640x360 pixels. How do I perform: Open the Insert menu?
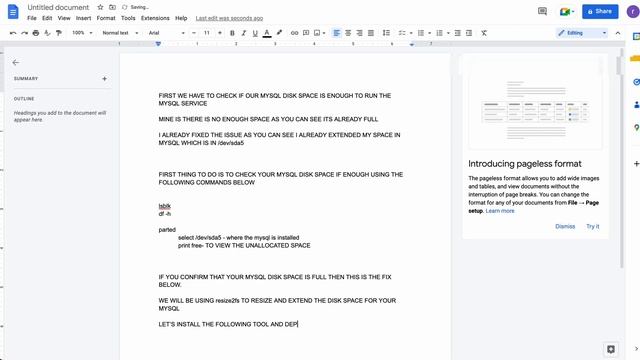[83, 18]
